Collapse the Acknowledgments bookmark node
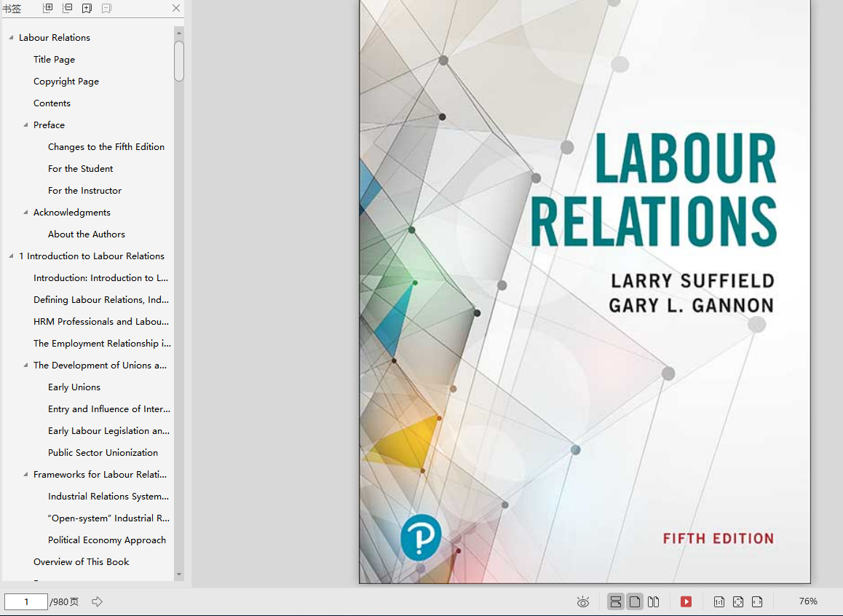The width and height of the screenshot is (843, 616). [x=25, y=213]
